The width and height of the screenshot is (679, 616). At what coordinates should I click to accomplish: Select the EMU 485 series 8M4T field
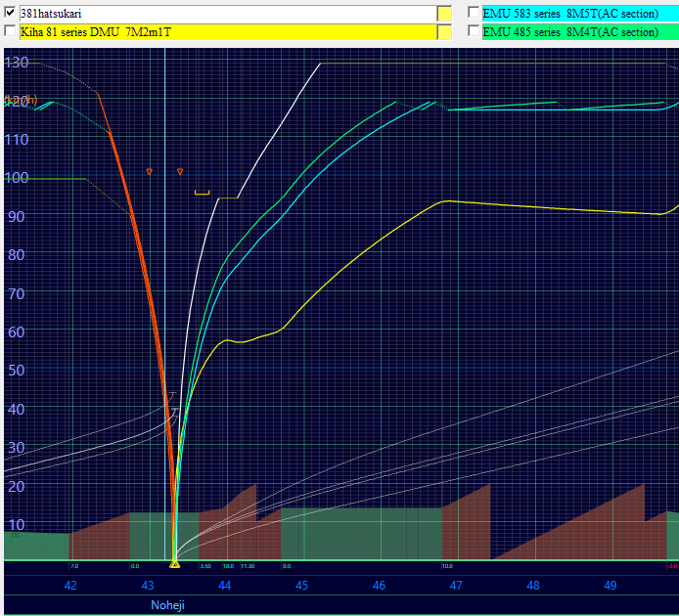[580, 32]
